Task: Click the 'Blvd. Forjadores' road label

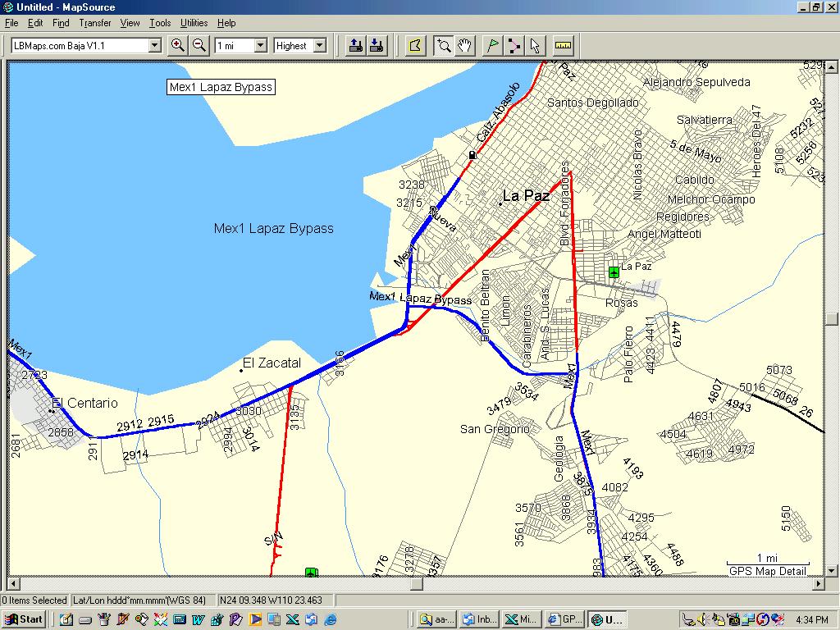Action: point(564,204)
